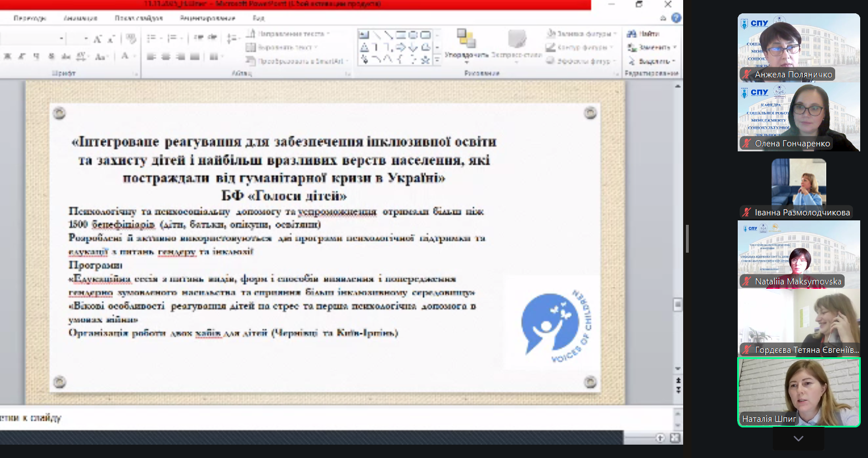Switch to the Анимация ribbon tab

[80, 18]
